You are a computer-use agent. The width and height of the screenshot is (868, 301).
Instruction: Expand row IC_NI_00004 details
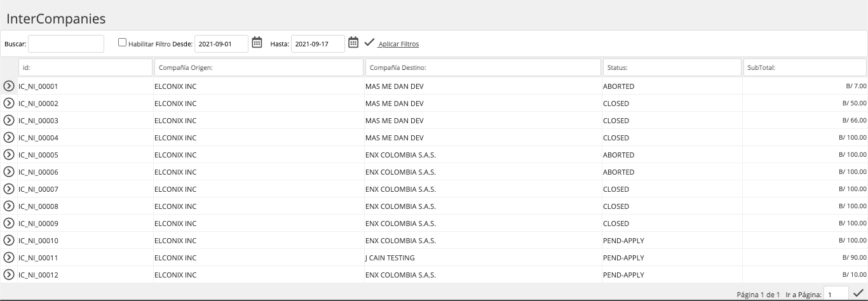click(9, 137)
